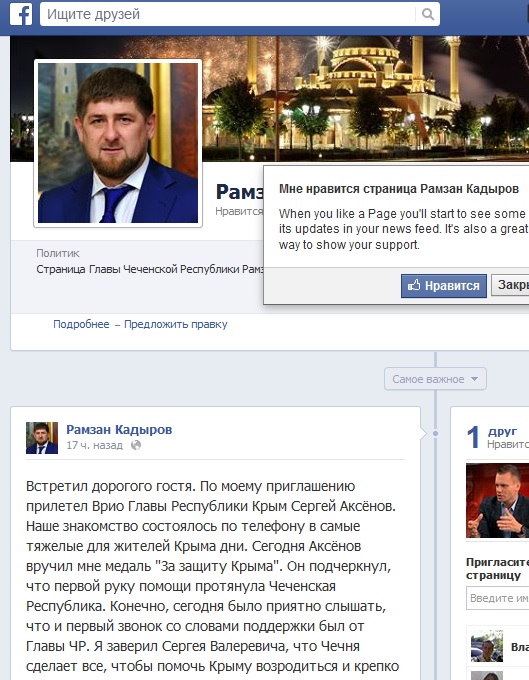Expand the Самое важное dropdown
This screenshot has height=680, width=529.
(435, 379)
